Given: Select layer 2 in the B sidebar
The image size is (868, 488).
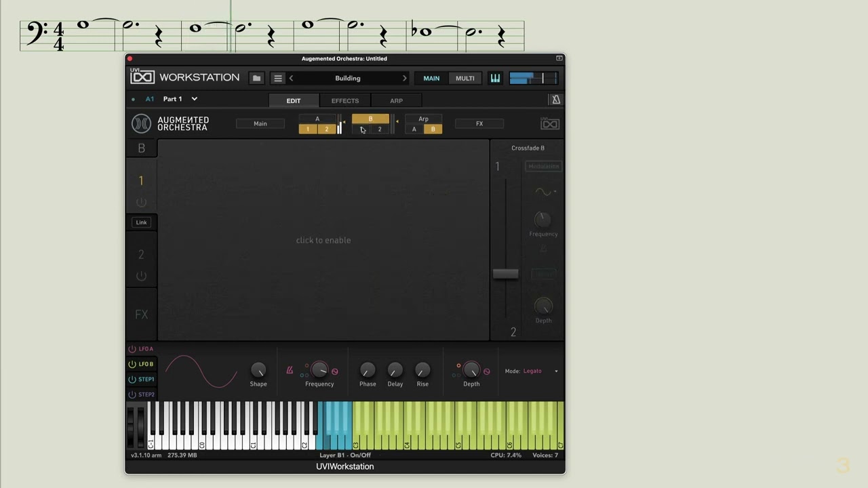Looking at the screenshot, I should 141,254.
